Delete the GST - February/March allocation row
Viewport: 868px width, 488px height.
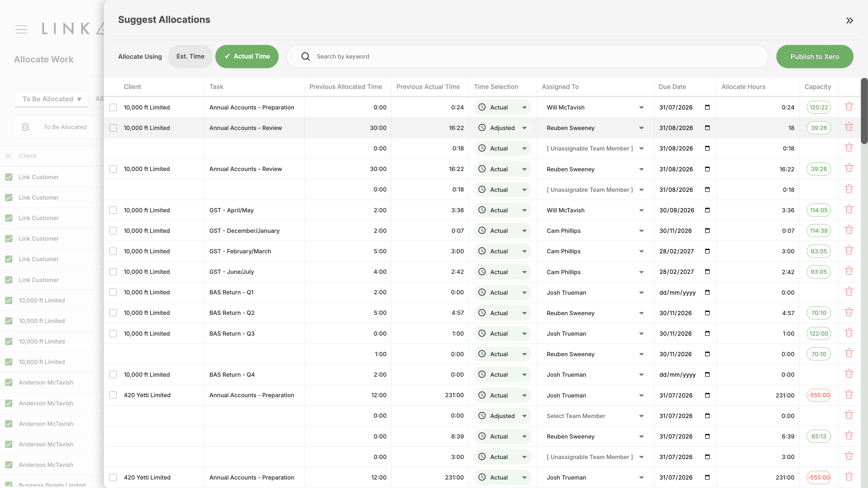pyautogui.click(x=849, y=251)
